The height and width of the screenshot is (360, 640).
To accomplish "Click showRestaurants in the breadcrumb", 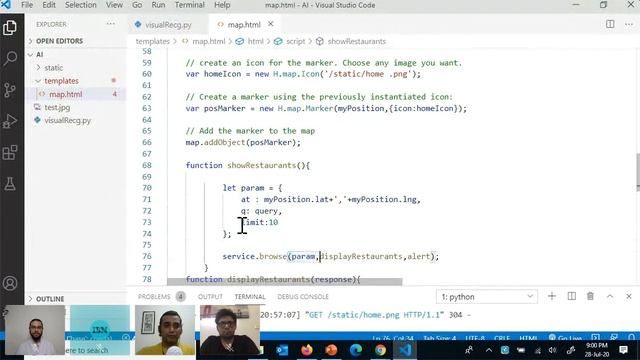I will [356, 41].
